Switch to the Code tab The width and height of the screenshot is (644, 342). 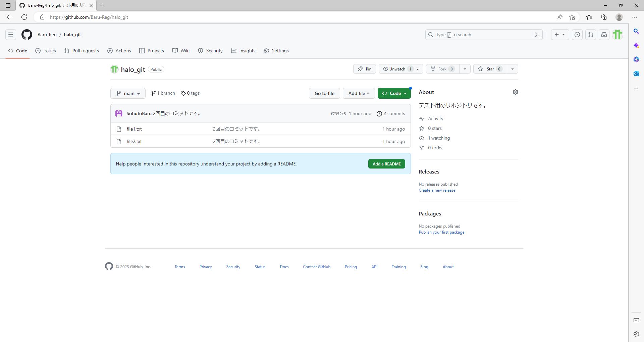point(18,51)
